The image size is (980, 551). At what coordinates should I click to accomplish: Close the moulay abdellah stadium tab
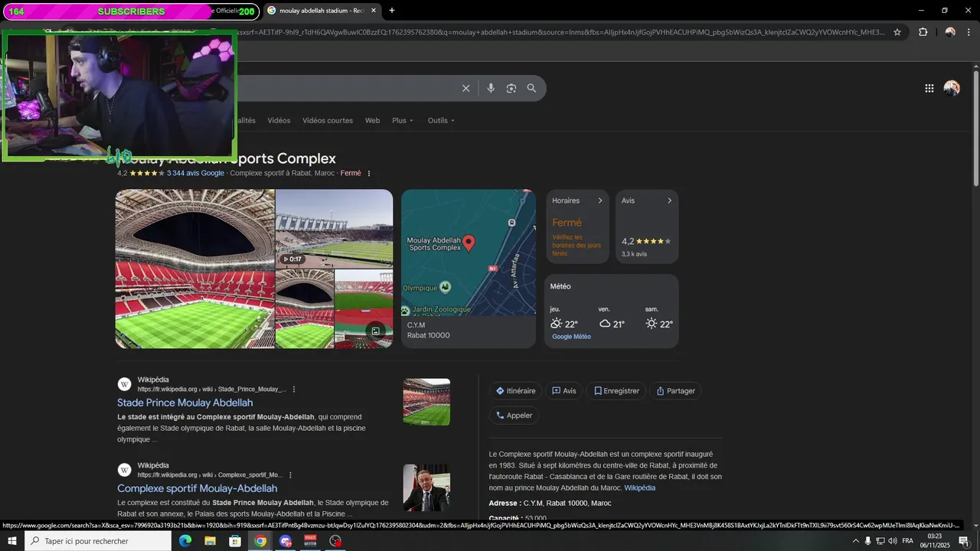coord(374,11)
